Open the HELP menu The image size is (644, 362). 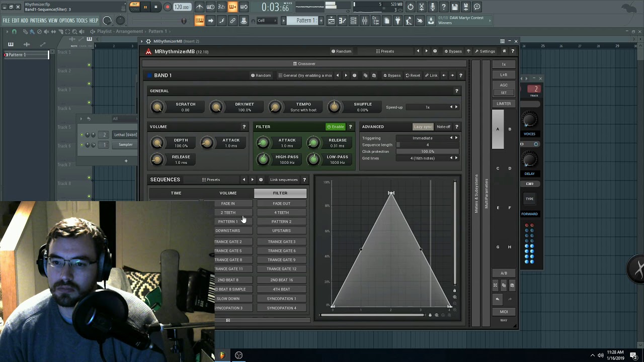(94, 21)
